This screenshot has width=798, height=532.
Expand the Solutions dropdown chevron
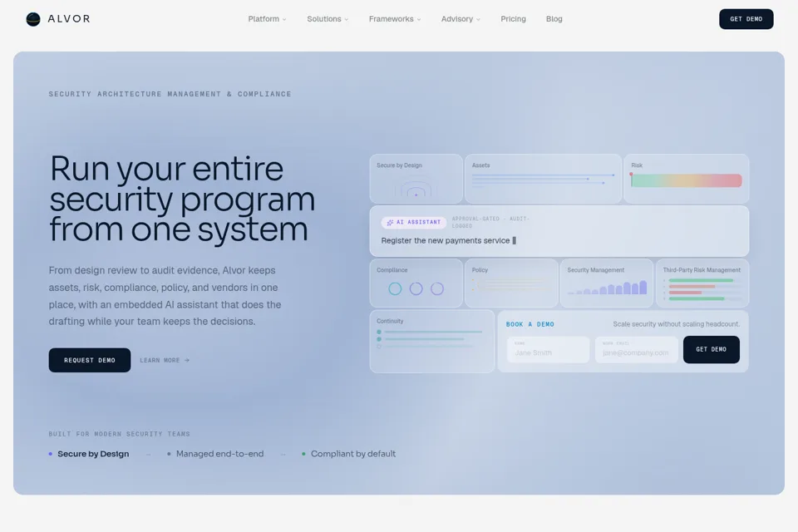pos(347,19)
